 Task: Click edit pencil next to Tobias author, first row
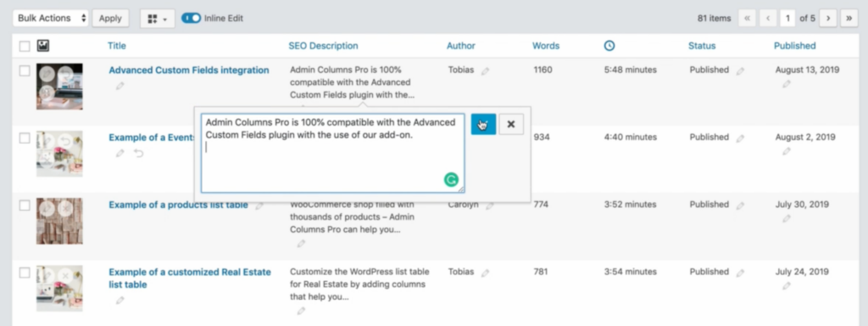coord(486,71)
